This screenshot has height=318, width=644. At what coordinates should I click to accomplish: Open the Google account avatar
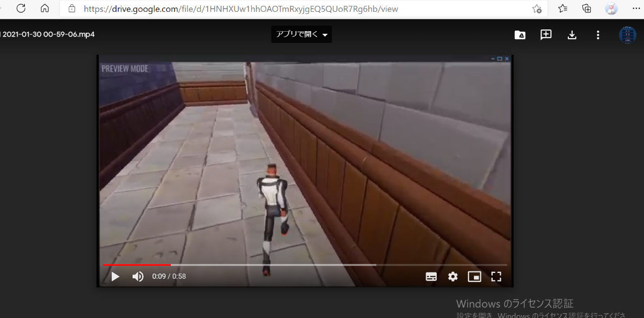(627, 35)
